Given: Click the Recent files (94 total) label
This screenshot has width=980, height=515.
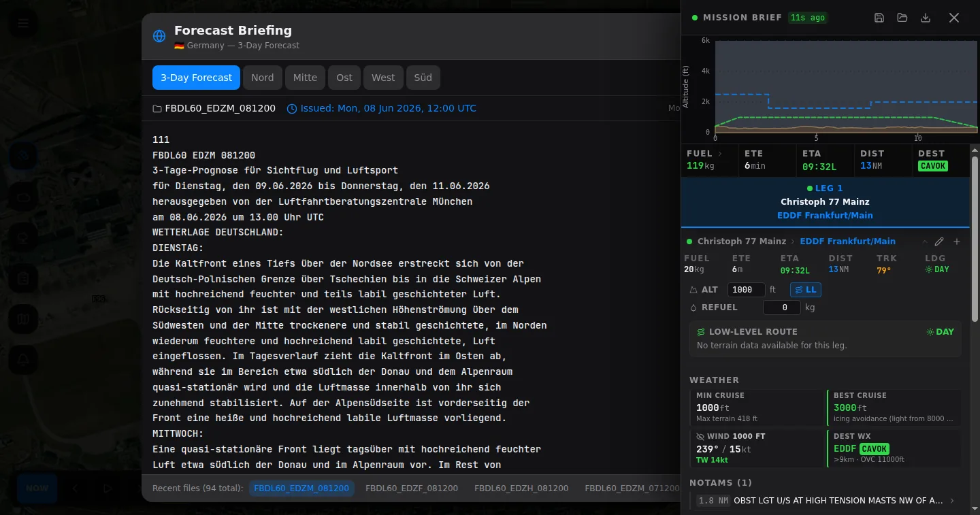Looking at the screenshot, I should coord(197,488).
